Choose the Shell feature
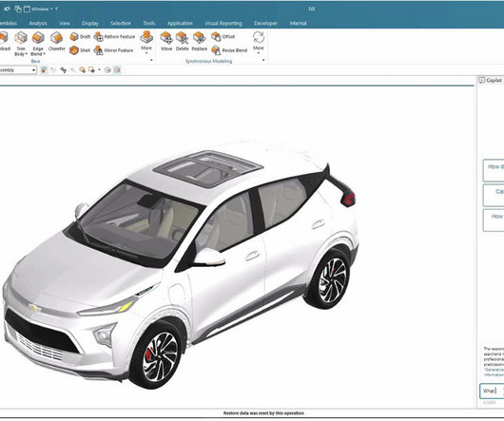Screen dimensions: 504x421 coord(80,50)
